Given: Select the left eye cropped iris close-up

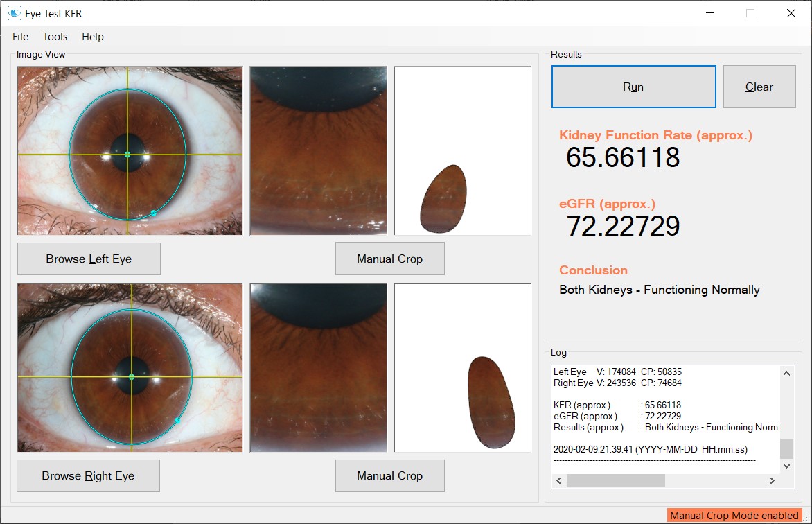Looking at the screenshot, I should [318, 150].
